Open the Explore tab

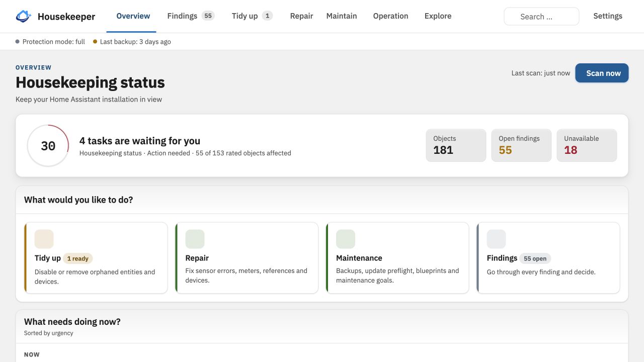(438, 16)
